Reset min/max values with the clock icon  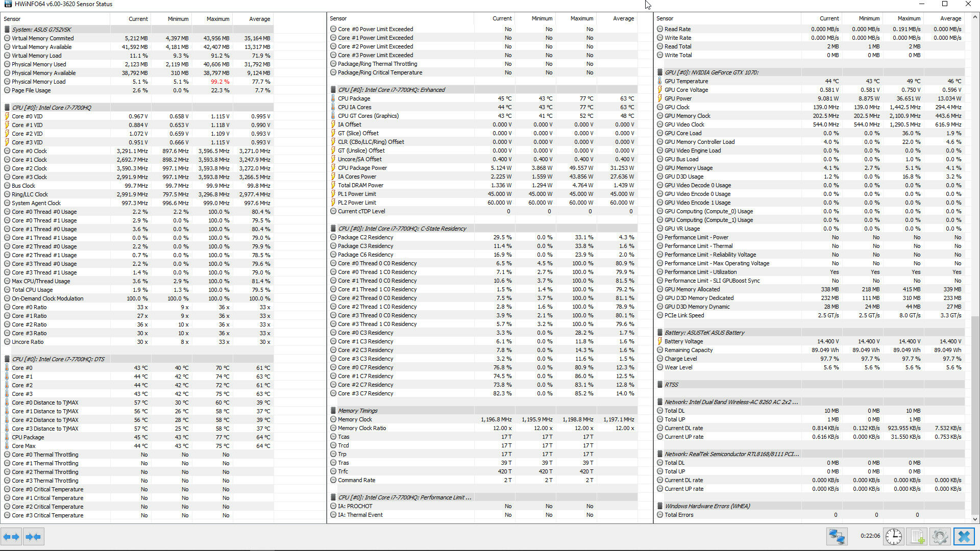(893, 537)
